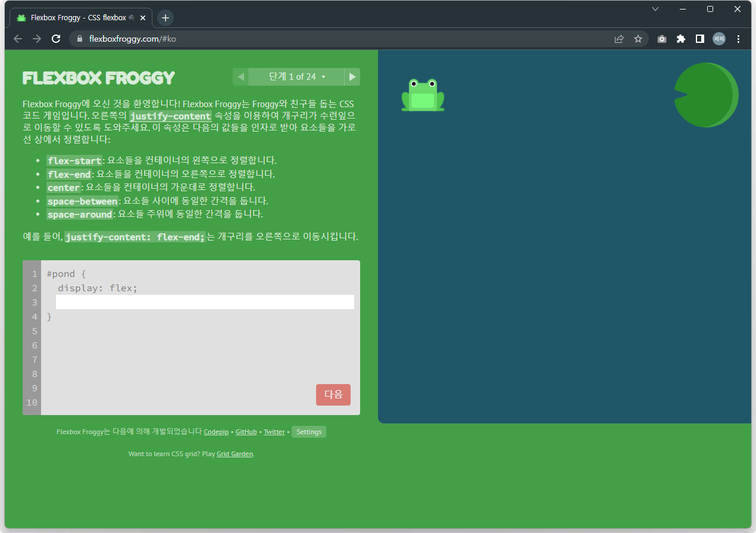Select the Flexbox Froggy browser tab
Viewport: 756px width, 533px height.
coord(81,18)
